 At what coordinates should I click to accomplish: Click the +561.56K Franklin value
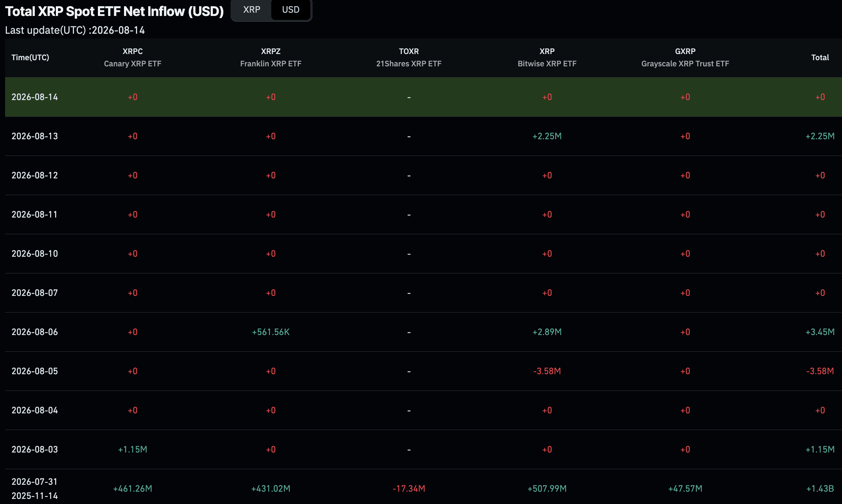[271, 332]
